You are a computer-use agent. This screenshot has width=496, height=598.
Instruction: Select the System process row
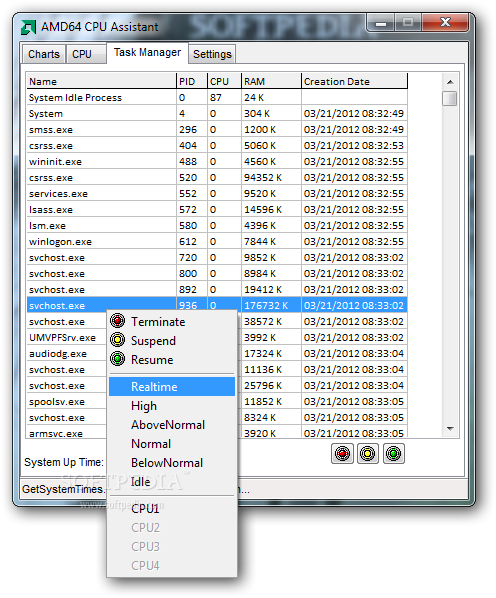coord(217,114)
